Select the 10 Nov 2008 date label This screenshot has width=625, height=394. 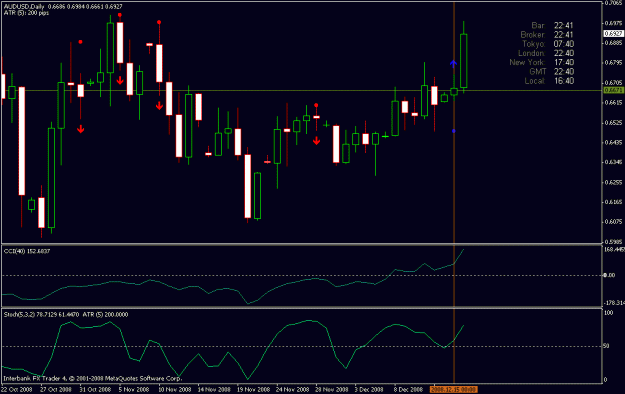click(175, 389)
